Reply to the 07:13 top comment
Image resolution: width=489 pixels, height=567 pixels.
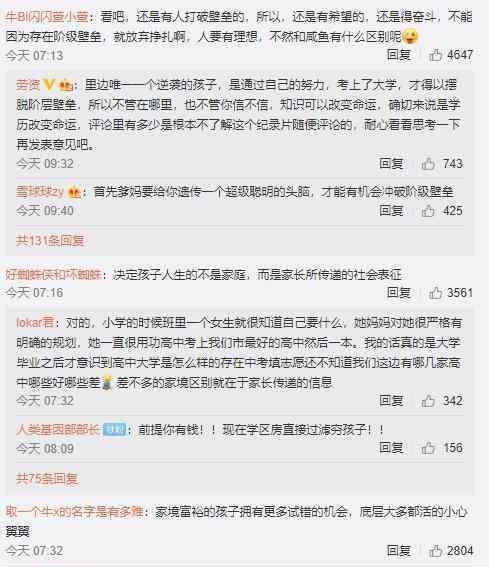pyautogui.click(x=399, y=55)
